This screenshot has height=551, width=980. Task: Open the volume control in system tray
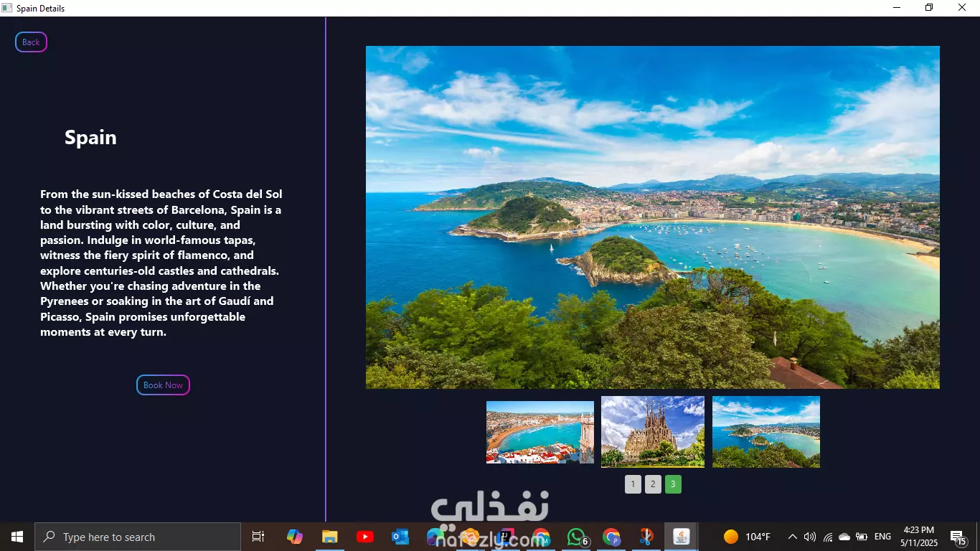810,537
